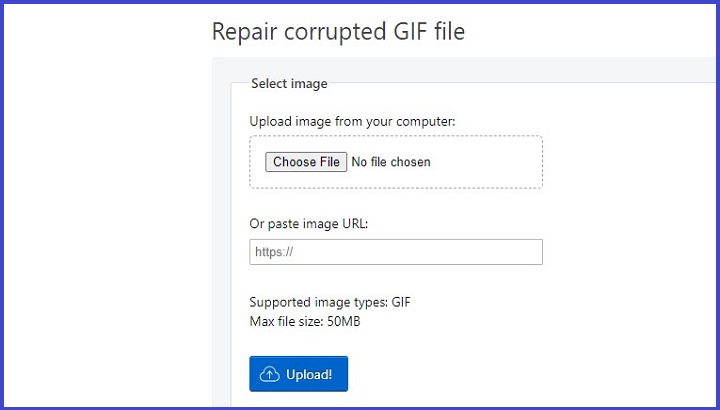Focus the paste image URL field
Image resolution: width=720 pixels, height=410 pixels.
tap(395, 252)
